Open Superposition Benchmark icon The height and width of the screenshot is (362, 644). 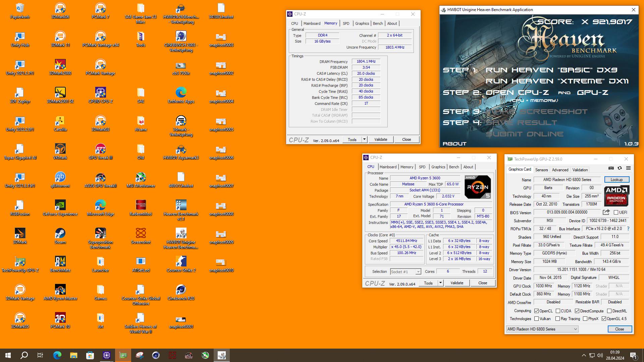point(100,238)
